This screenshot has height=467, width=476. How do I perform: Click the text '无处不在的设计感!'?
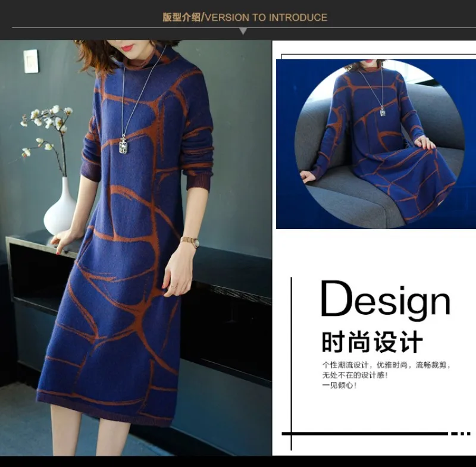click(355, 375)
